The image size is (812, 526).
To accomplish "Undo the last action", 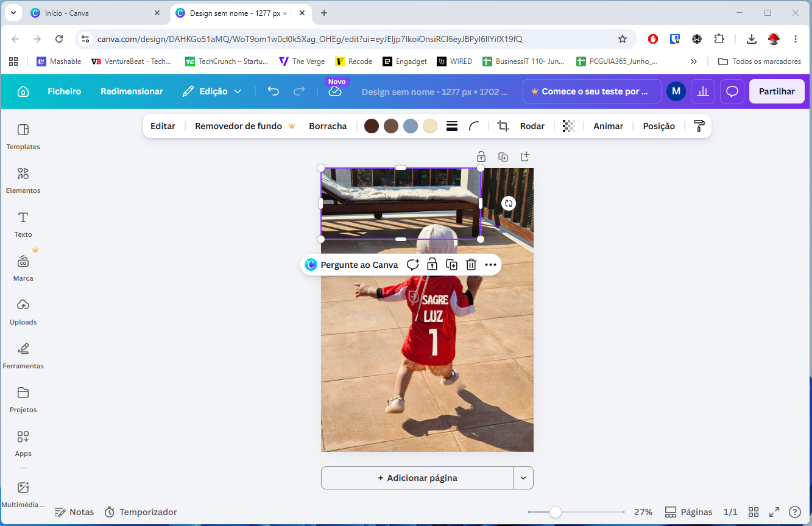I will click(274, 91).
